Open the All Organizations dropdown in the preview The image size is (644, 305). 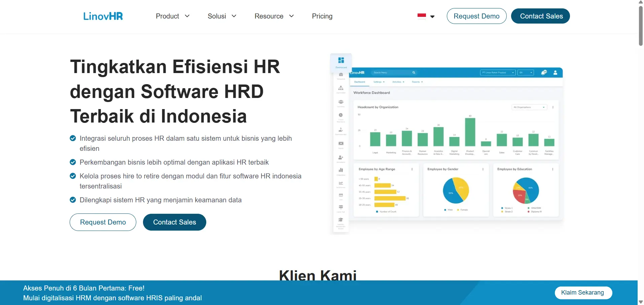coord(529,107)
